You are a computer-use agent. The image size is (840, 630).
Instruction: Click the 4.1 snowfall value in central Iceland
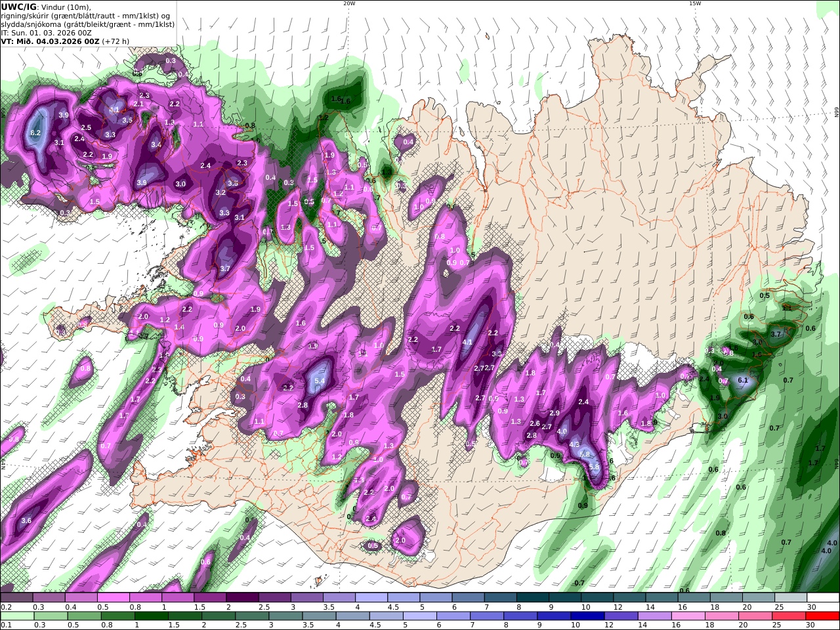[468, 342]
